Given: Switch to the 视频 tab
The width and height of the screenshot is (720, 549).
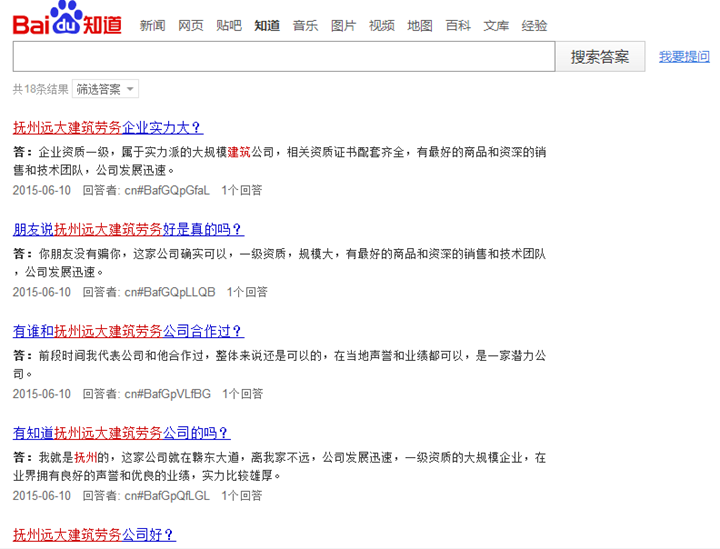Looking at the screenshot, I should coord(382,26).
